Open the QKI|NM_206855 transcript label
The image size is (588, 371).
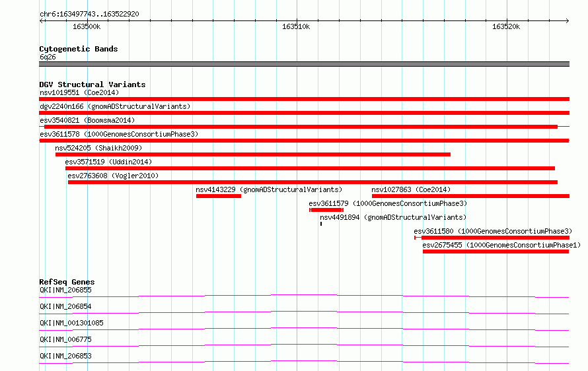click(65, 290)
